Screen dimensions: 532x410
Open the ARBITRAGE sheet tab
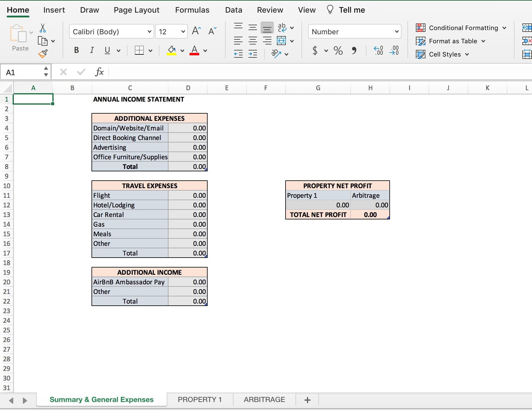(264, 399)
